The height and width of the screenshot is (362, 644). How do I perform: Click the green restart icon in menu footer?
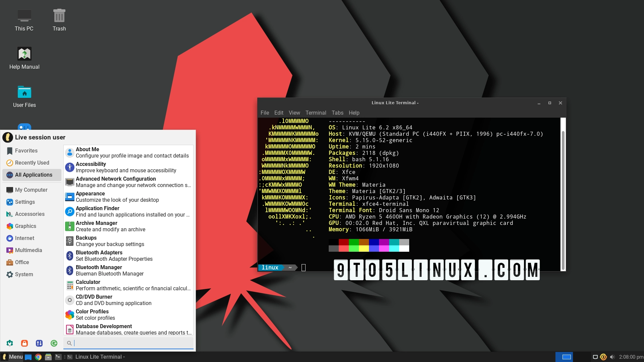click(x=54, y=343)
